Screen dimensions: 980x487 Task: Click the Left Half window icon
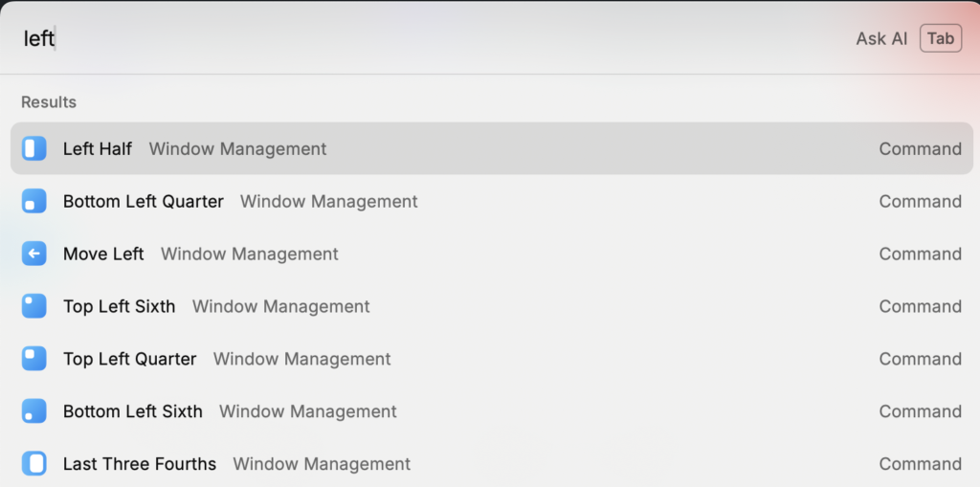[34, 148]
